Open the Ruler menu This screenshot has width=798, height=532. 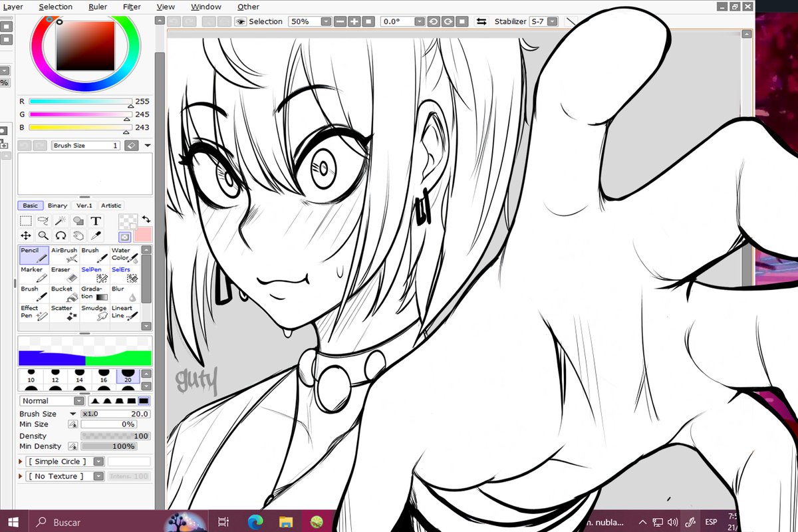(98, 7)
